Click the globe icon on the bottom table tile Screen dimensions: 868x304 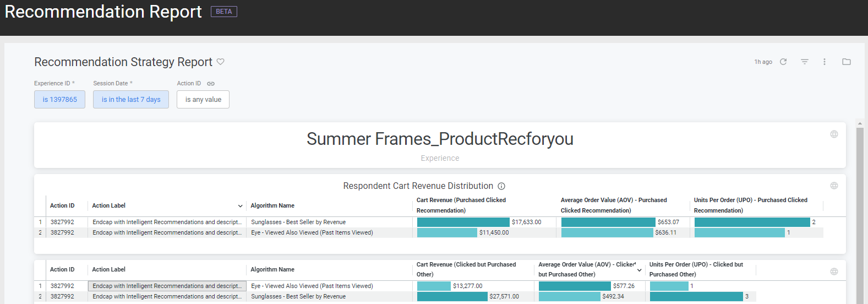coord(834,272)
